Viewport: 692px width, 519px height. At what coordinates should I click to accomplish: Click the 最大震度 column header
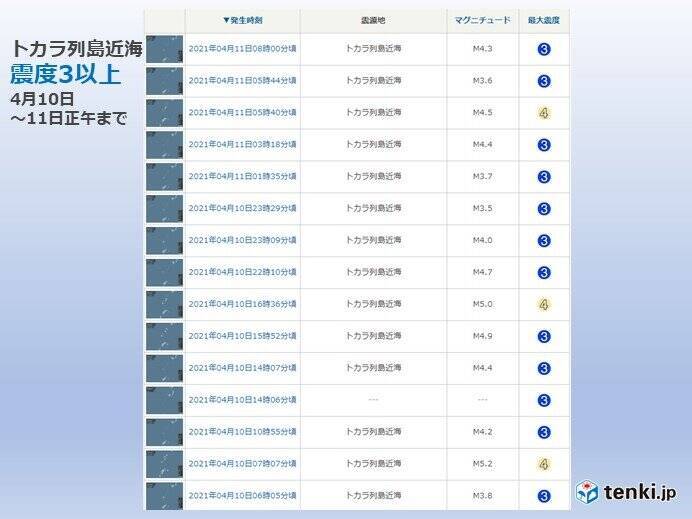click(x=544, y=20)
